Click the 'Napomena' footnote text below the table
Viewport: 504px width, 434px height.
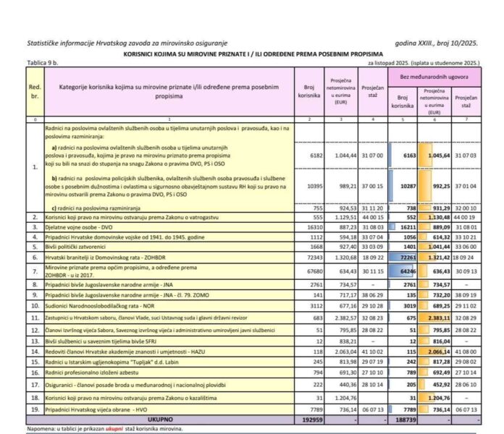[105, 428]
